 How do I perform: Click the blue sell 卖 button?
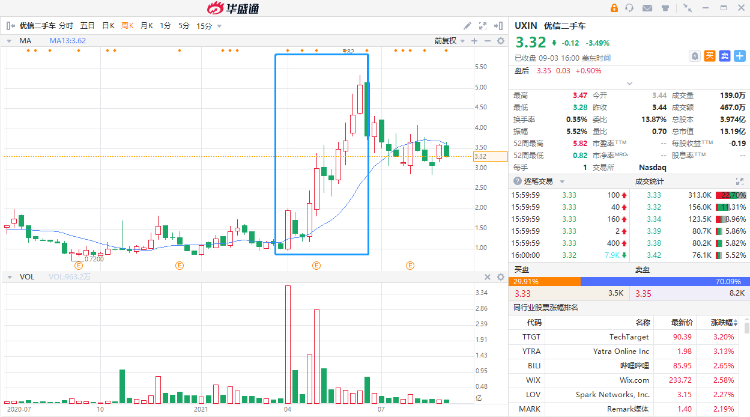point(725,56)
